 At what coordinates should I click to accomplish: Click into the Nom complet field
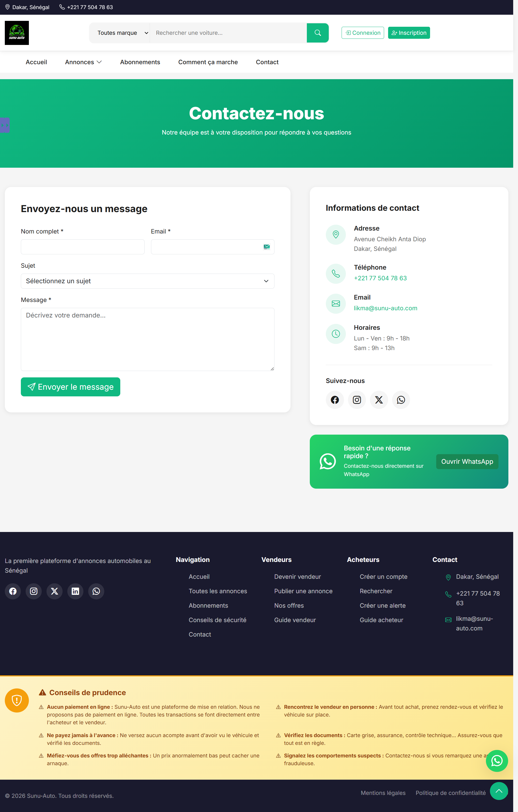[83, 247]
